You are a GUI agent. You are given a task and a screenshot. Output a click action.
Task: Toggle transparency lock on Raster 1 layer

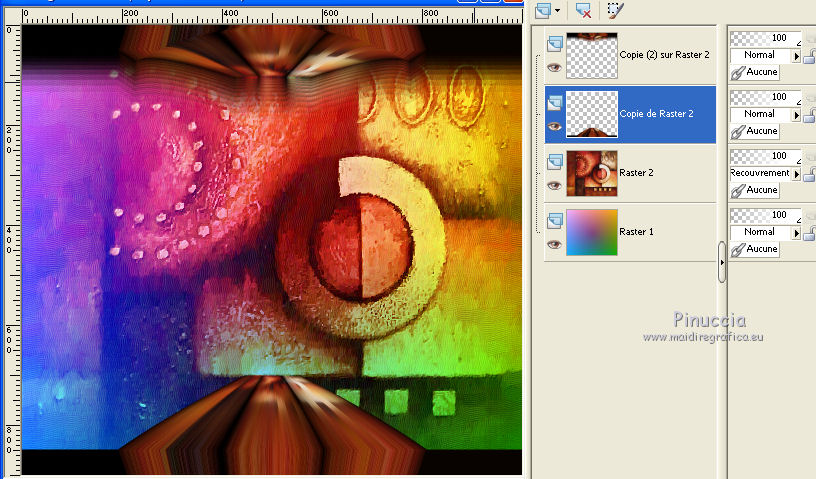[x=810, y=232]
